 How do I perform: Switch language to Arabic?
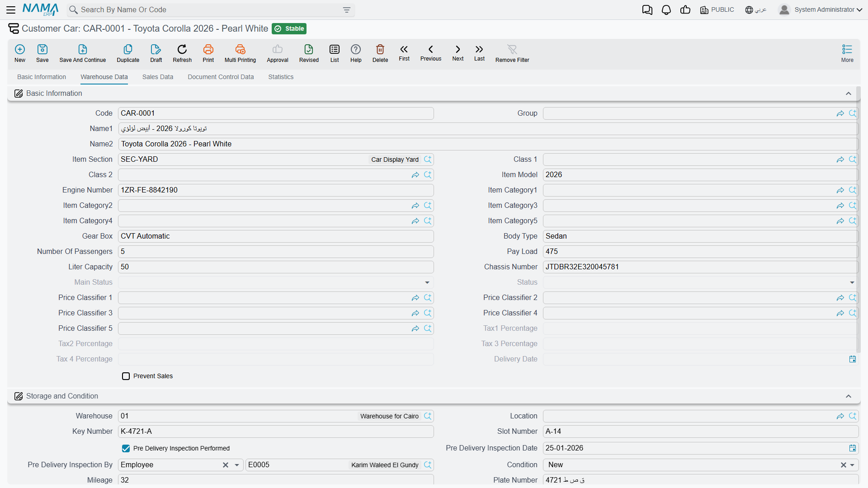tap(755, 9)
